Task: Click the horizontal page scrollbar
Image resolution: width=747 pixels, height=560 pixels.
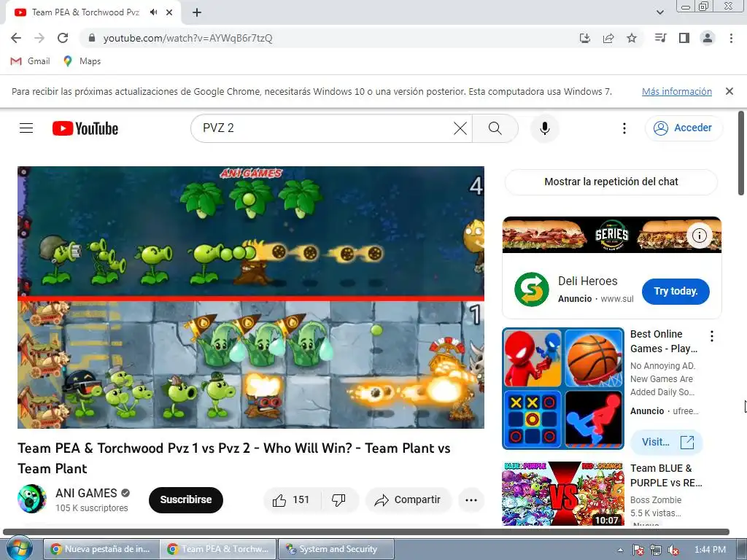Action: 366,532
